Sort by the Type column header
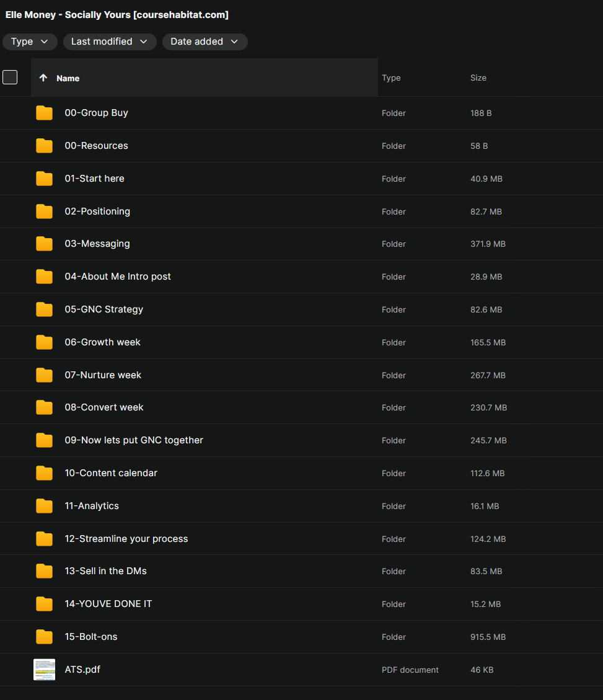This screenshot has width=603, height=700. (x=391, y=78)
